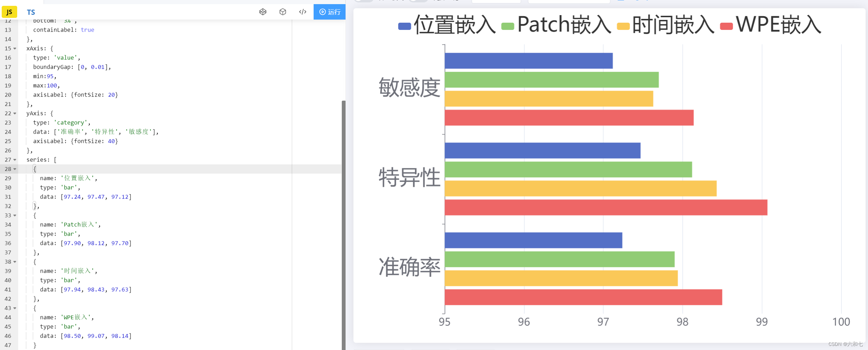This screenshot has width=868, height=350.
Task: Click the red WPE嵌入 legend color marker
Action: click(726, 26)
